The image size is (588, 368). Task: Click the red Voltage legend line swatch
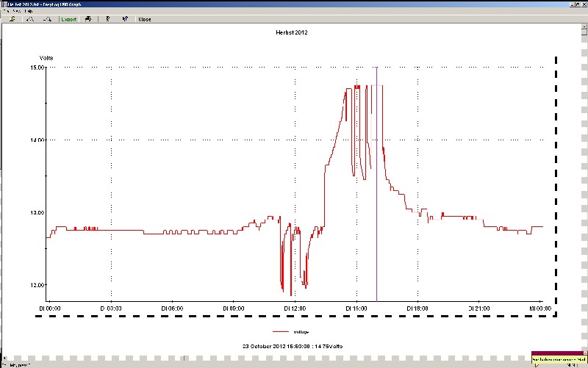281,332
